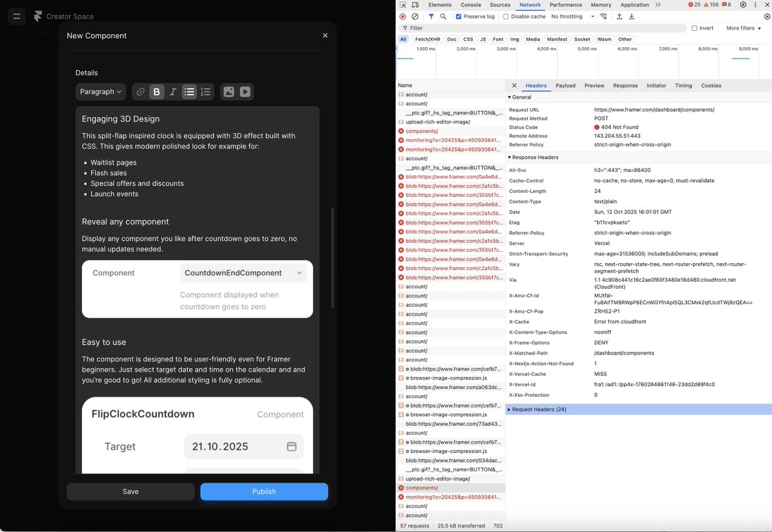772x532 pixels.
Task: Switch to the Console tab
Action: pos(471,5)
